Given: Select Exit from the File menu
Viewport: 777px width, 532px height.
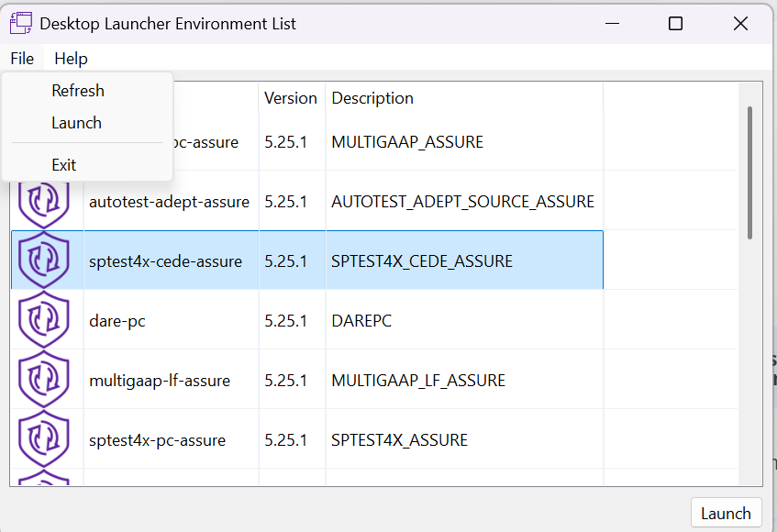Looking at the screenshot, I should click(63, 164).
